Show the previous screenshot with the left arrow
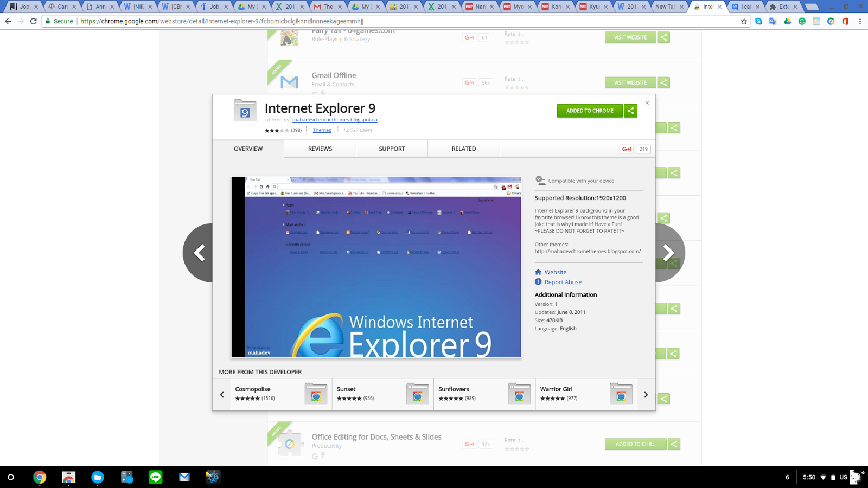Viewport: 868px width, 488px height. coord(199,253)
